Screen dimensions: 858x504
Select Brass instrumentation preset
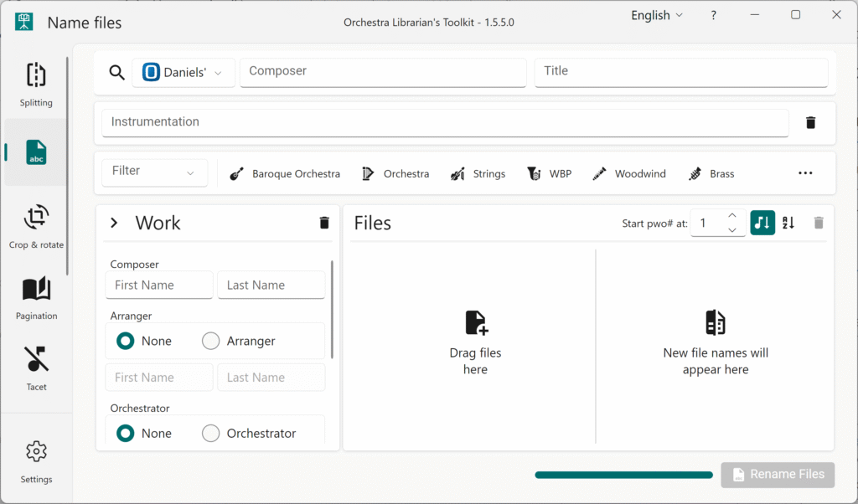click(x=711, y=174)
